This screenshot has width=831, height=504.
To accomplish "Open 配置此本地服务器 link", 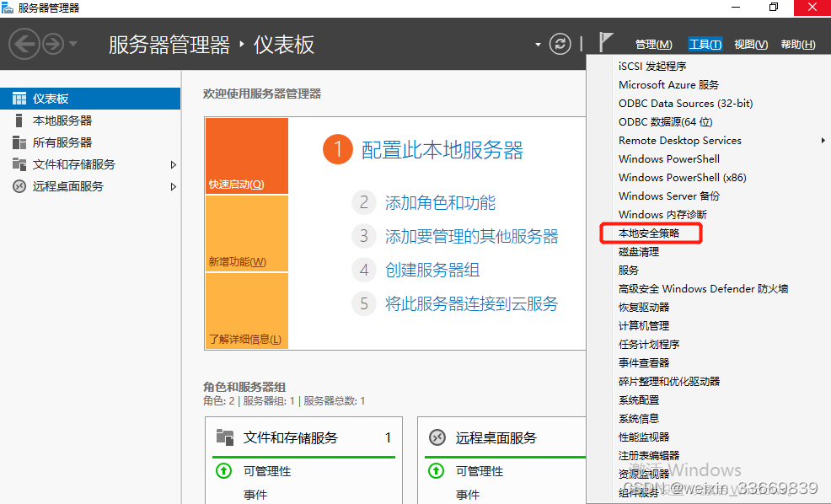I will 442,150.
